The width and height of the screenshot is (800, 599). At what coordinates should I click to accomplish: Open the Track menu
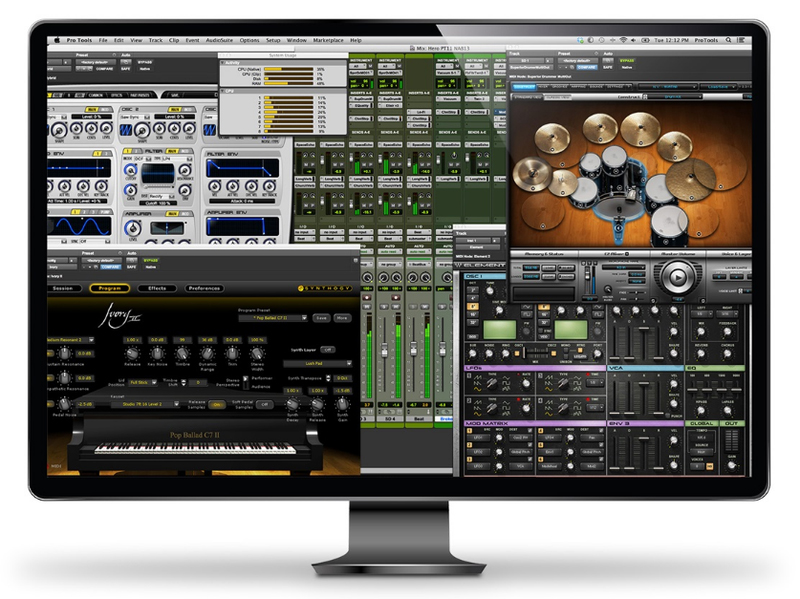click(155, 40)
